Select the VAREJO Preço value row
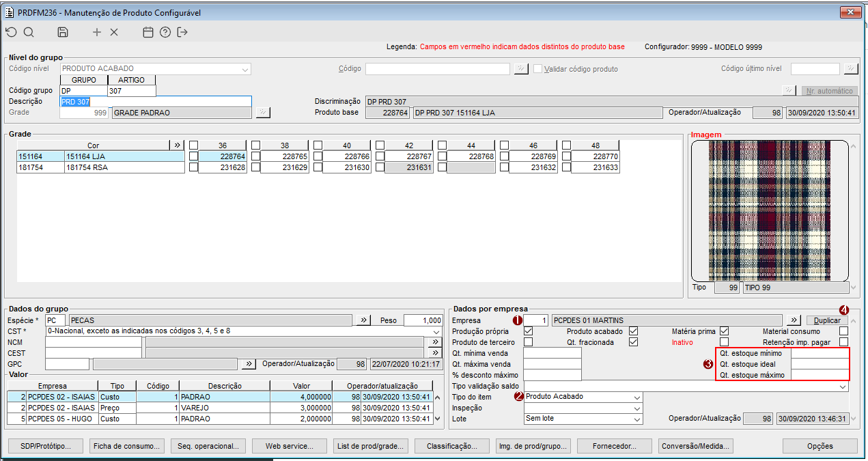Screen dimensions: 868x461 click(x=220, y=408)
